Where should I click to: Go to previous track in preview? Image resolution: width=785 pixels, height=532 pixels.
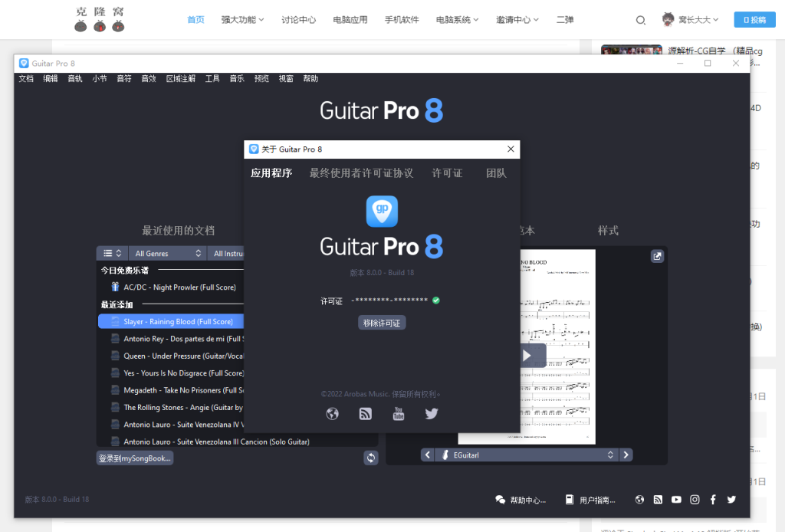pyautogui.click(x=427, y=455)
